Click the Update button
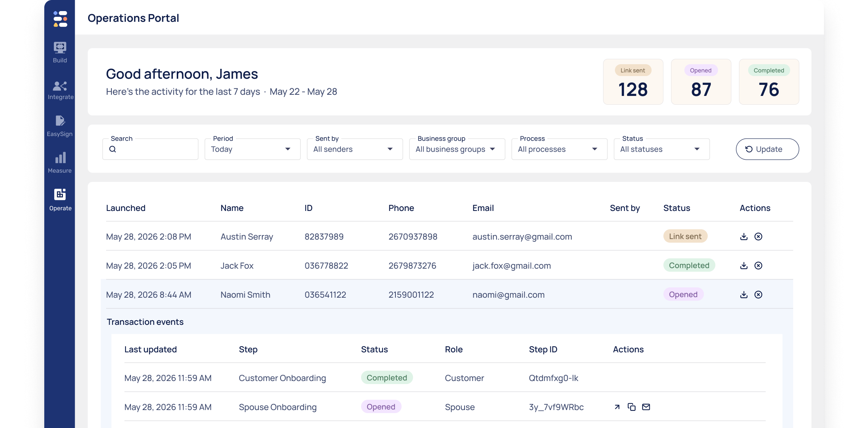868x428 pixels. click(x=767, y=149)
